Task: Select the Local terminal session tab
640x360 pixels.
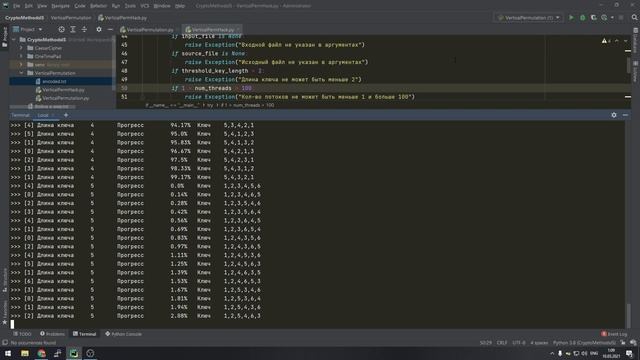Action: click(x=43, y=115)
